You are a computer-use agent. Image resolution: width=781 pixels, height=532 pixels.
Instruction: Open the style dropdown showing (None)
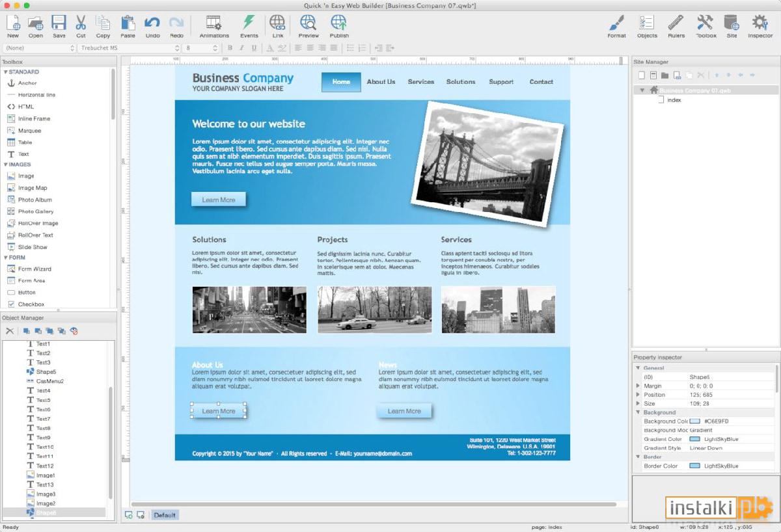(40, 48)
